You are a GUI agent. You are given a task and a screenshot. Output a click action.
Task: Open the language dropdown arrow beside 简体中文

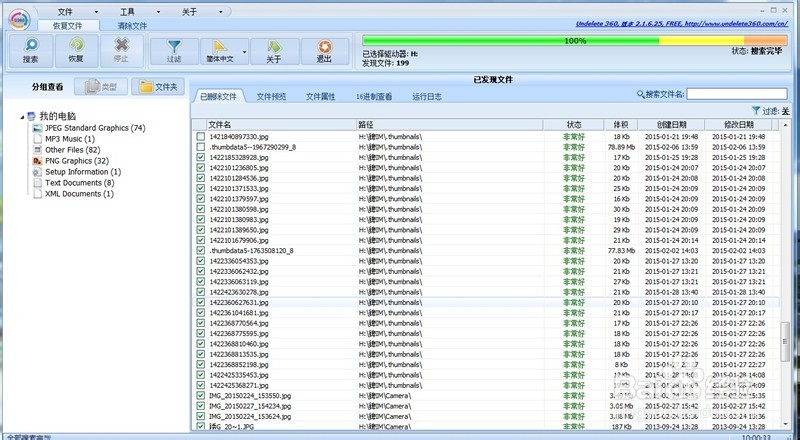tap(244, 52)
